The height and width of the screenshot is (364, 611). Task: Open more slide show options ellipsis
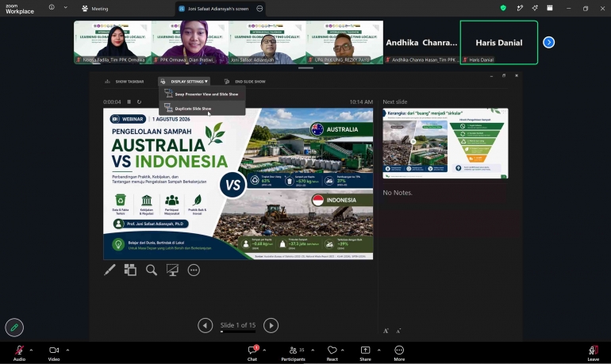click(x=194, y=270)
